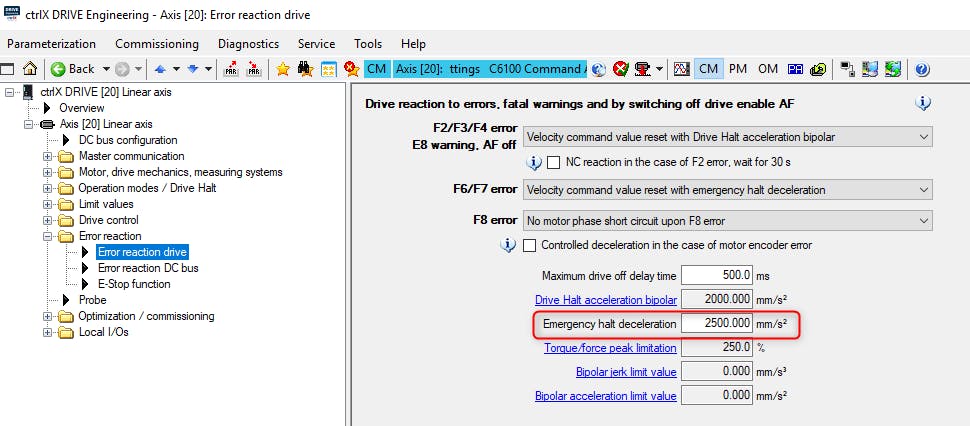The height and width of the screenshot is (426, 970).
Task: Click the globe icon after status field
Action: click(x=598, y=69)
